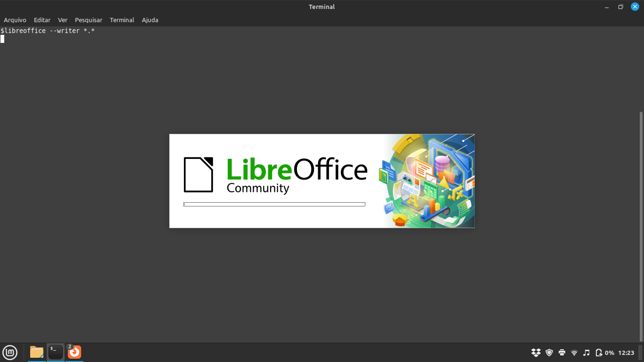Click the terminal cursor block
Image resolution: width=644 pixels, height=362 pixels.
2,39
